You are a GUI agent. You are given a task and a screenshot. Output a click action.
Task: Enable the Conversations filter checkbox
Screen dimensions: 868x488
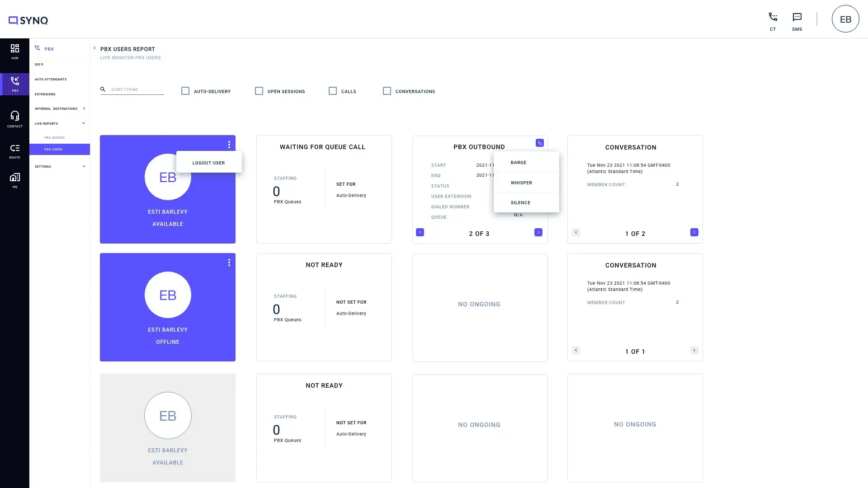(387, 91)
